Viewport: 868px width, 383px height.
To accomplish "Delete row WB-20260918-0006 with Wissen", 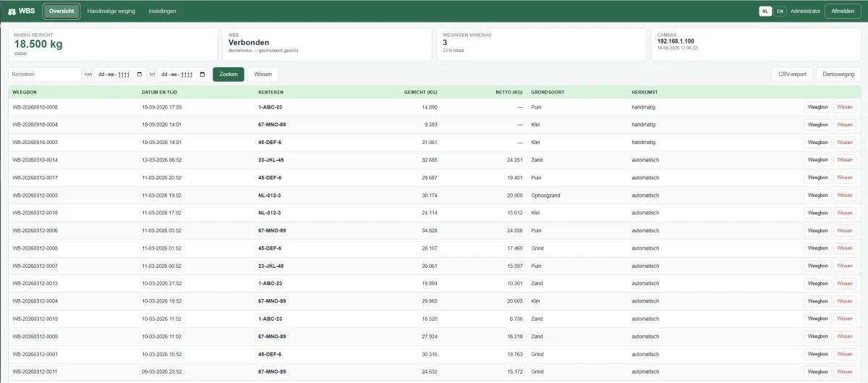I will pyautogui.click(x=845, y=107).
